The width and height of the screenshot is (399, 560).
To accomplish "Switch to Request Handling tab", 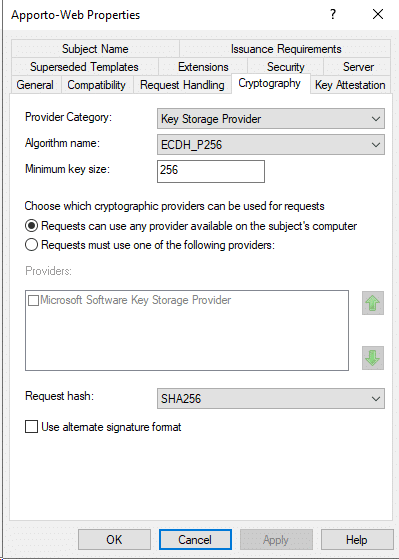I will 182,85.
